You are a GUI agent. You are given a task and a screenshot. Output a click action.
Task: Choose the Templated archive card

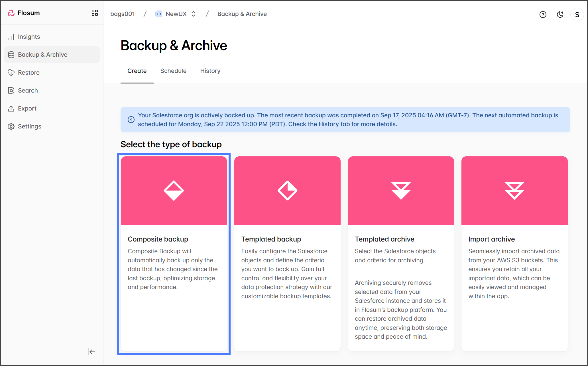(x=401, y=253)
